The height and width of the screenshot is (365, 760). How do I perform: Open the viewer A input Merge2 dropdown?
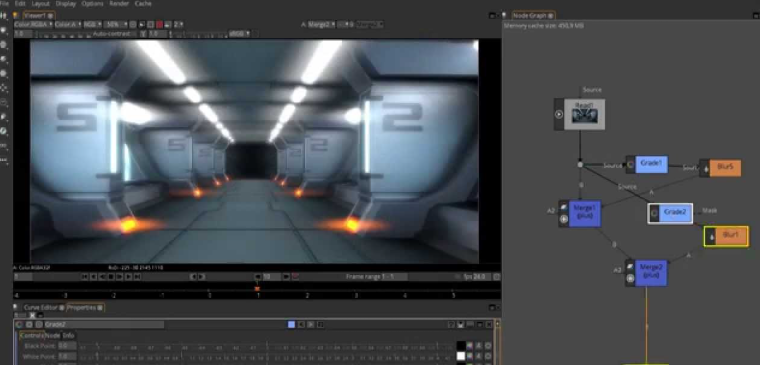pos(322,24)
